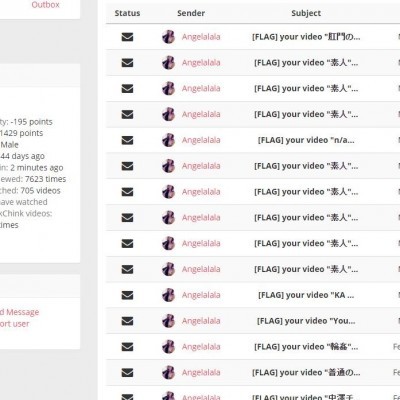Sort messages by the Status column header

click(127, 13)
